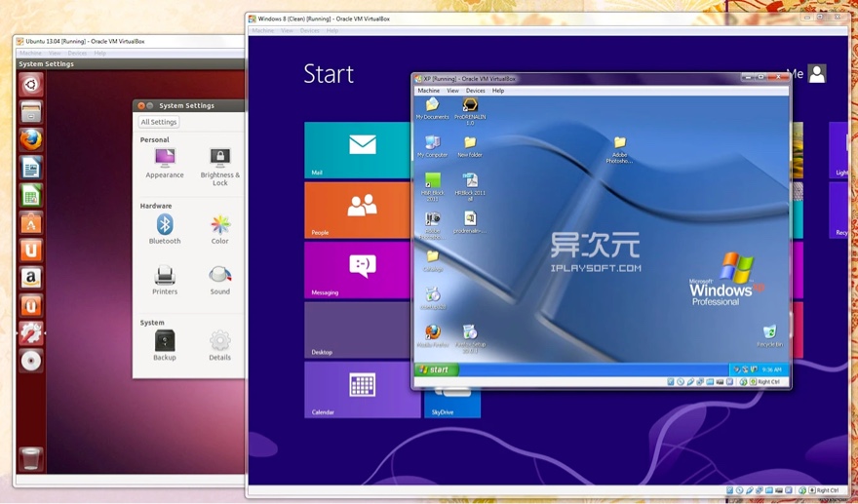Open the Calendar tile
Viewport: 858px width, 504px height.
[x=363, y=390]
